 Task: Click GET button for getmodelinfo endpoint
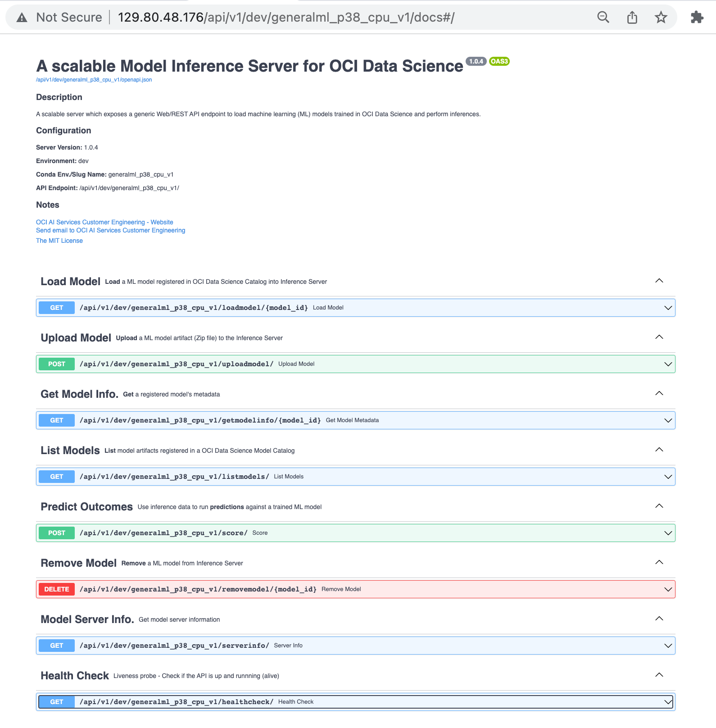click(x=57, y=420)
